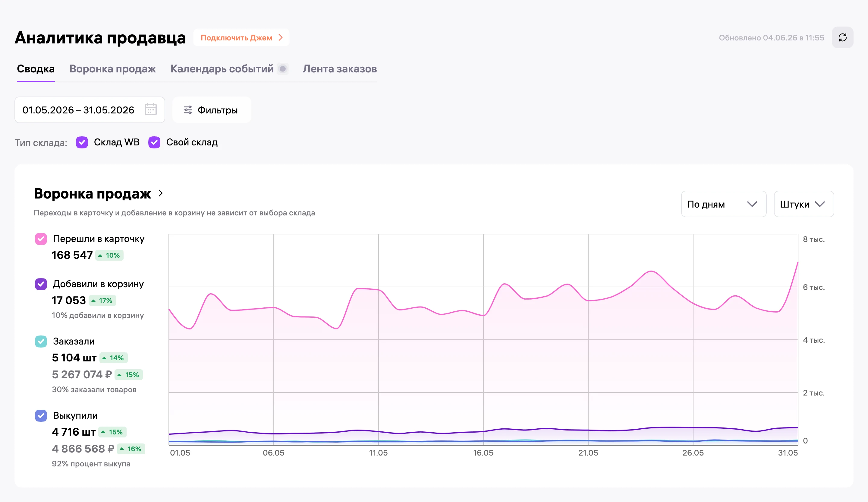Open the Воронка продаж section heading link
Screen dimensions: 868x502
92,193
